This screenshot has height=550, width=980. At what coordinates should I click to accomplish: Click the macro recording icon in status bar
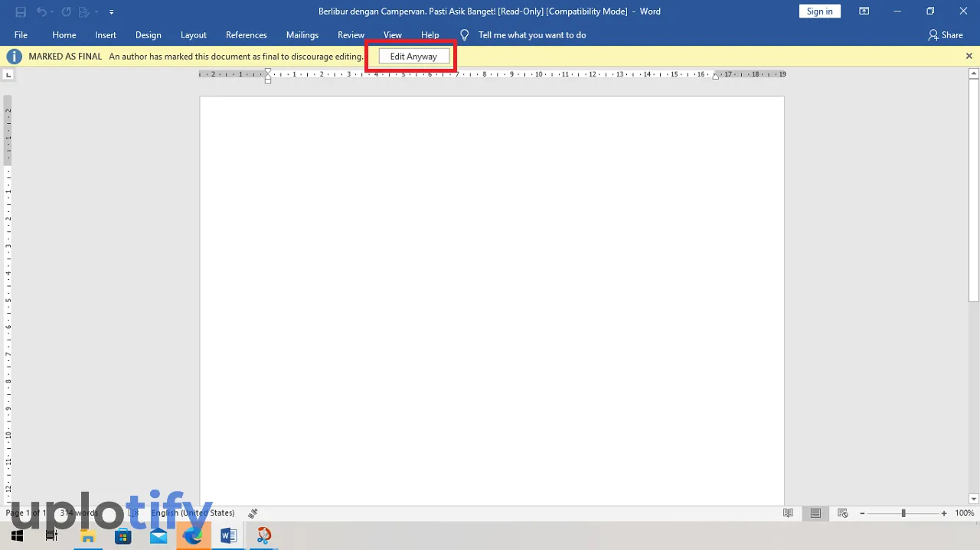tap(253, 513)
